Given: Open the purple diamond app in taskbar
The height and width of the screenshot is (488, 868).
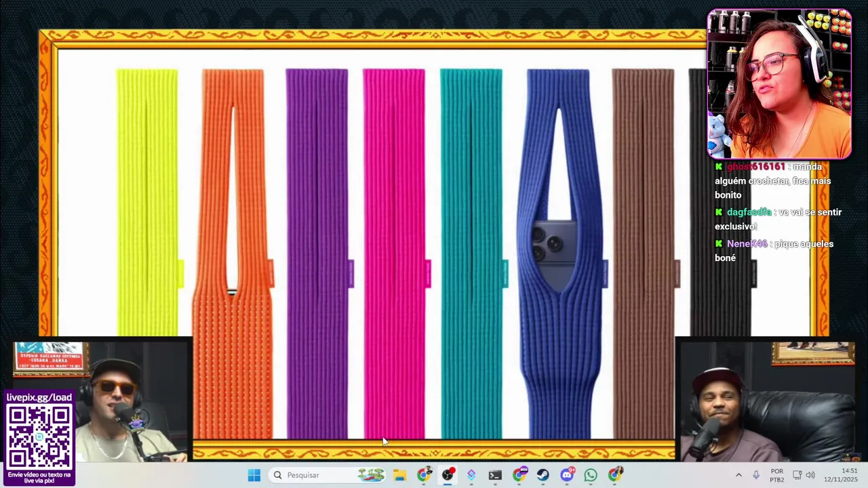Looking at the screenshot, I should coord(471,475).
